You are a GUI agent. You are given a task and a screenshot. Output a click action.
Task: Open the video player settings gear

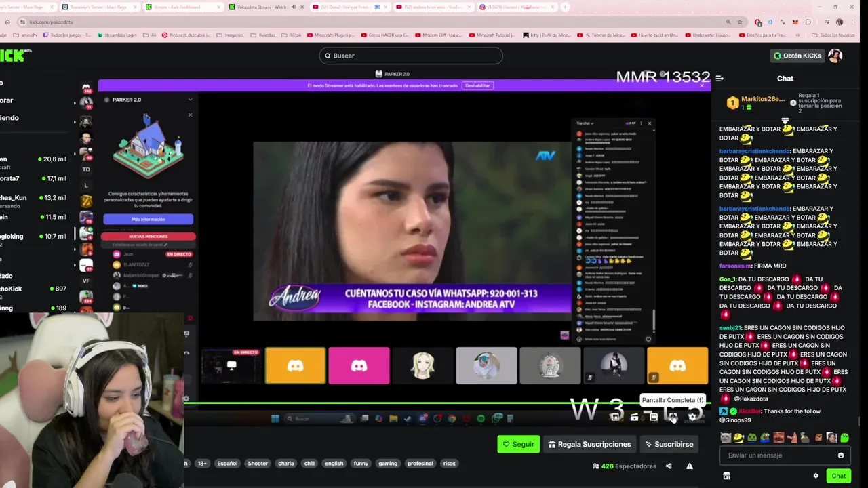coord(692,418)
